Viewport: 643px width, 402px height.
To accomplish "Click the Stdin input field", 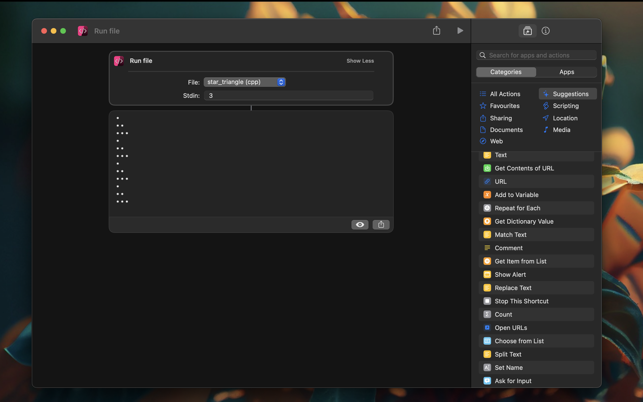I will 288,96.
